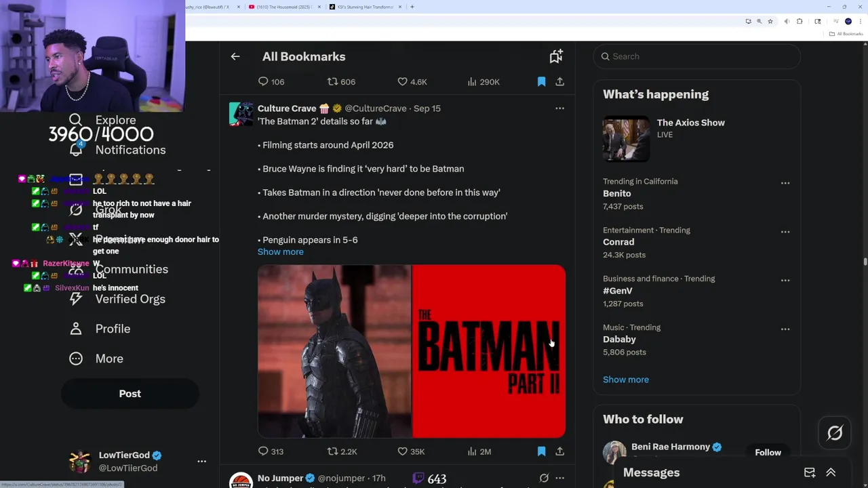Open more options for Benito trend
This screenshot has height=488, width=868.
[785, 183]
